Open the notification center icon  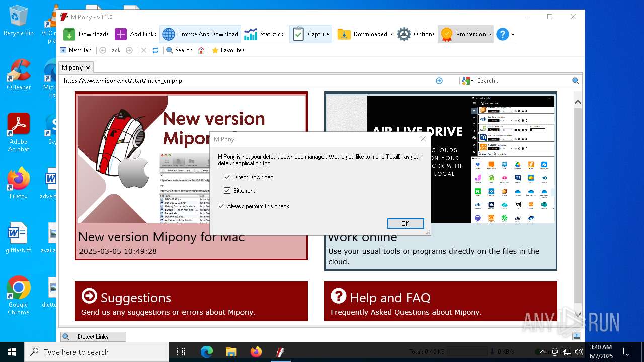[x=627, y=352]
